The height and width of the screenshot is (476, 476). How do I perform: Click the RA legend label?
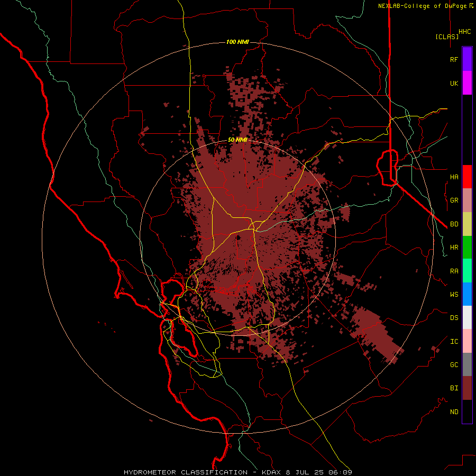(x=454, y=271)
